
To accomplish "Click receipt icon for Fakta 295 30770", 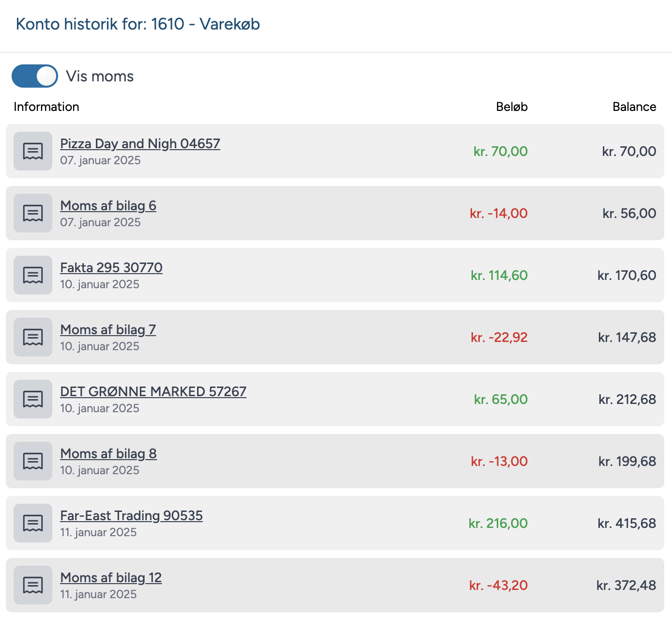I will click(33, 275).
